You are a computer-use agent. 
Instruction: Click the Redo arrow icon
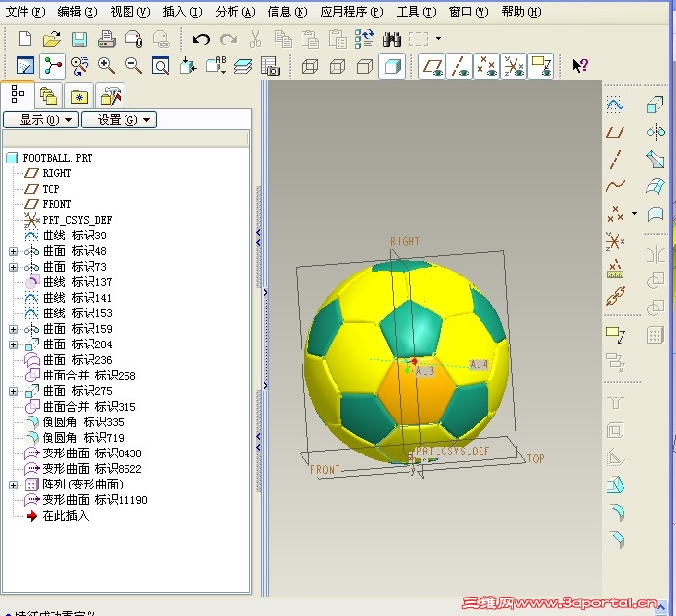[229, 40]
